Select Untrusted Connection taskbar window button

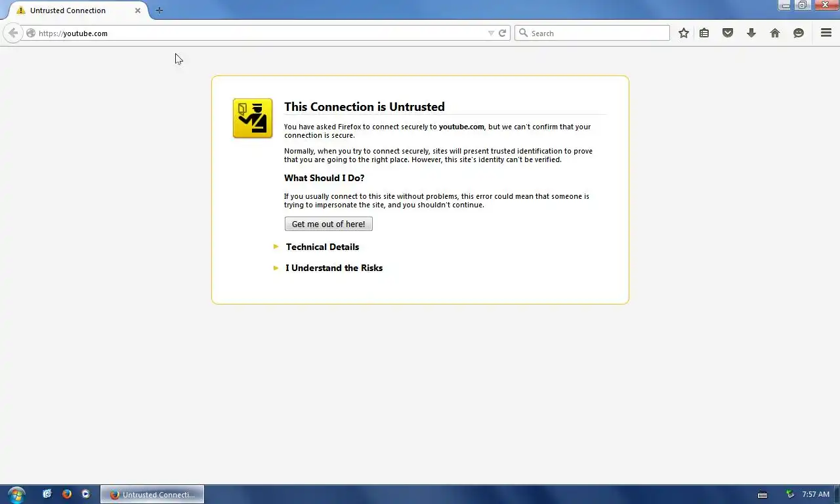152,494
